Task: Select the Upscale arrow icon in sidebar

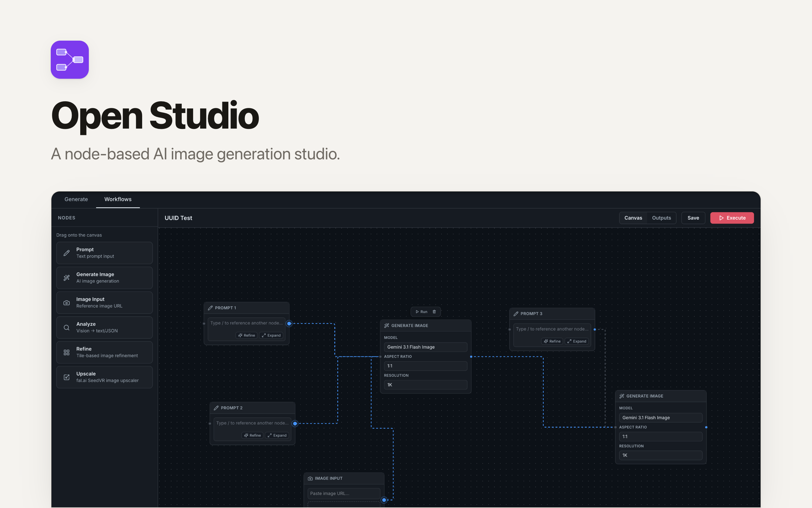Action: (67, 377)
